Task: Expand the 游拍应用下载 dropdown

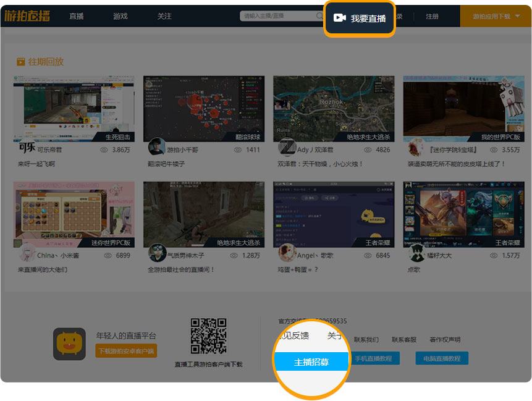Action: [x=496, y=17]
